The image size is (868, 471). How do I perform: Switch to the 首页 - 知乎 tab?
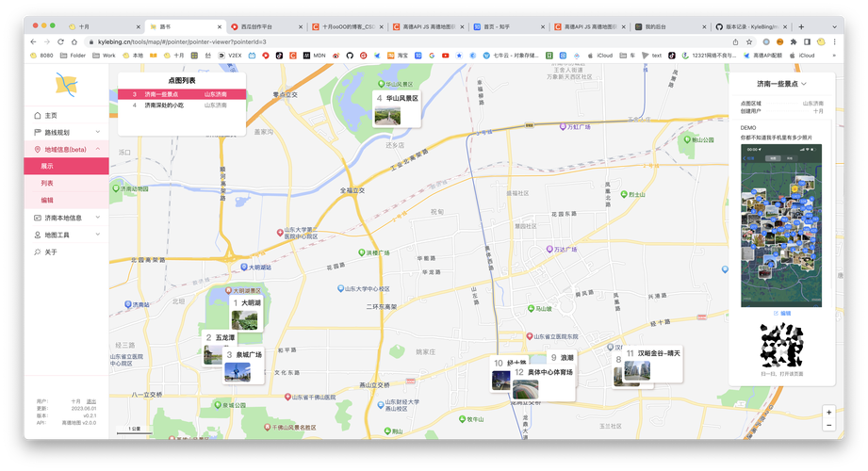[508, 26]
